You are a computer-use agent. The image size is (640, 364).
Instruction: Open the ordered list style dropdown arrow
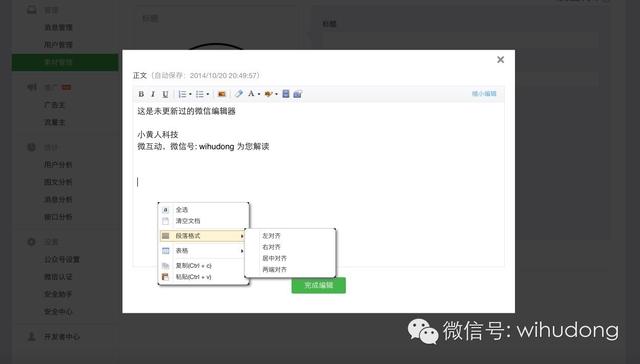coord(190,94)
